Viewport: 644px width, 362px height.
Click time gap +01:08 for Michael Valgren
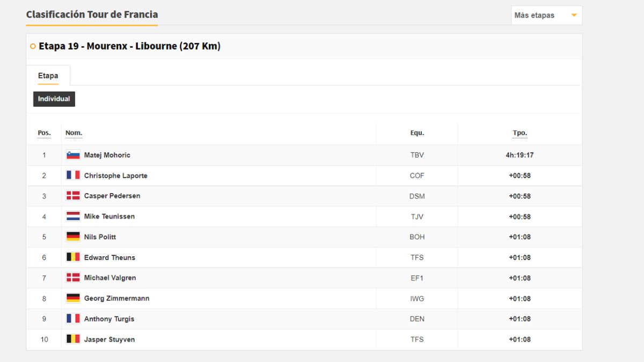(x=519, y=278)
